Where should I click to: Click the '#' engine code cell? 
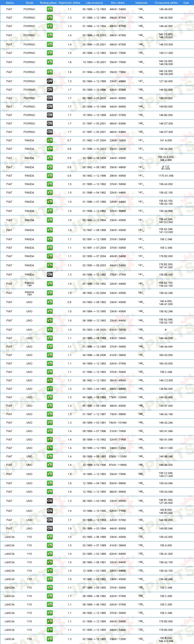click(x=166, y=330)
